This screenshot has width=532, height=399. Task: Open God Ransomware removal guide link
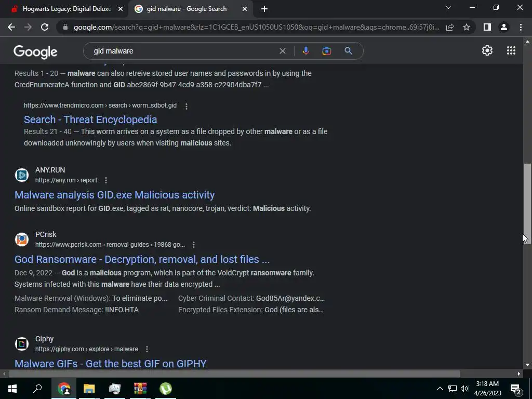coord(142,259)
